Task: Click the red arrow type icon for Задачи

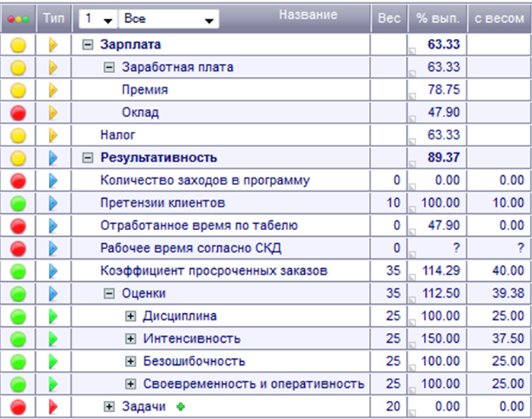Action: pyautogui.click(x=53, y=407)
